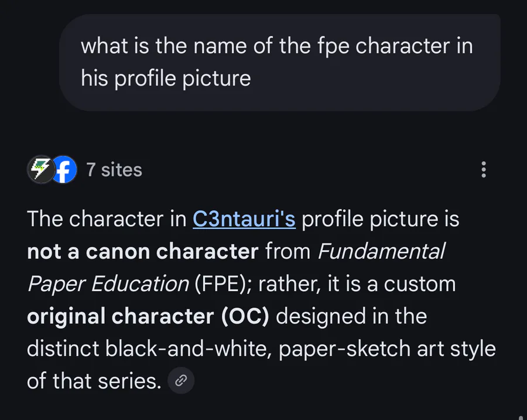The width and height of the screenshot is (527, 420).
Task: Click the bold "not a canon character" text
Action: click(142, 251)
